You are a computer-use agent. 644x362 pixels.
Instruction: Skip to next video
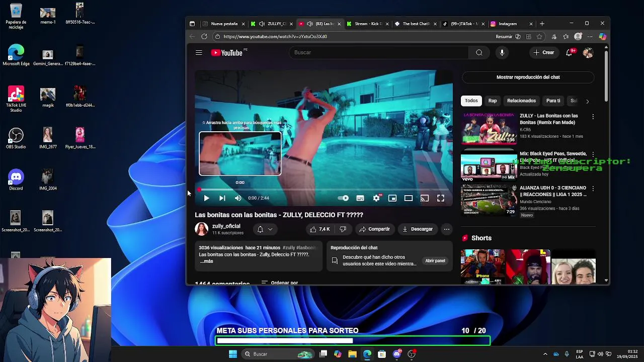point(222,198)
